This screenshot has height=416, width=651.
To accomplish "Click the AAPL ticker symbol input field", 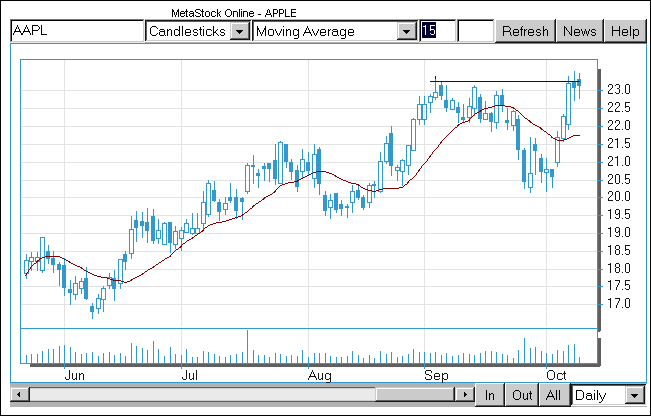I will coord(77,31).
